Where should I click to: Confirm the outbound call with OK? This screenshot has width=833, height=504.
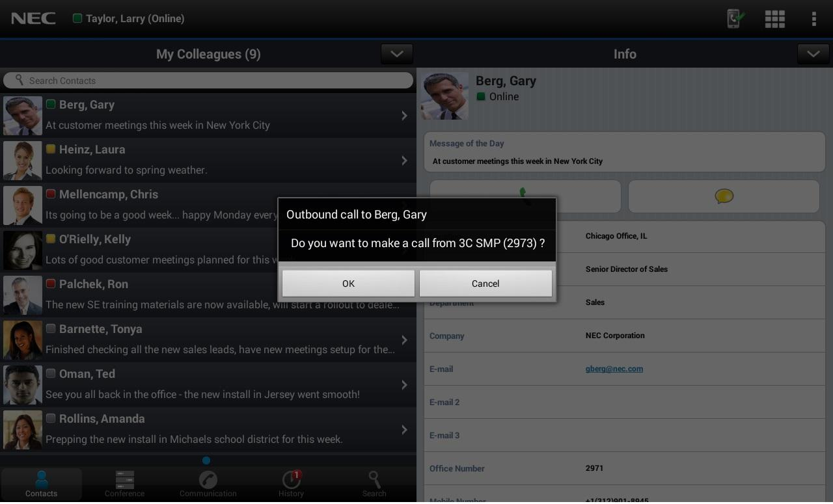tap(348, 284)
